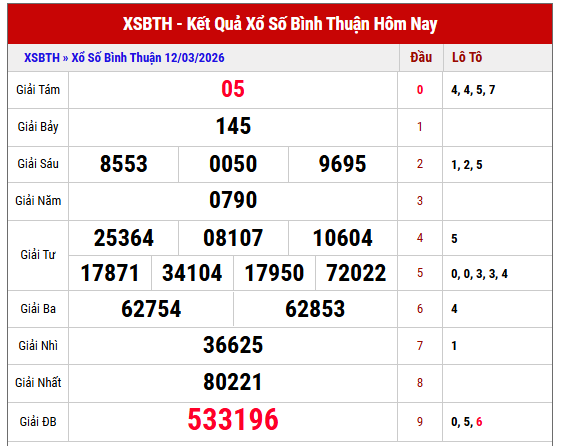The width and height of the screenshot is (561, 446).
Task: Click Giải Tư number 17950
Action: tap(274, 273)
